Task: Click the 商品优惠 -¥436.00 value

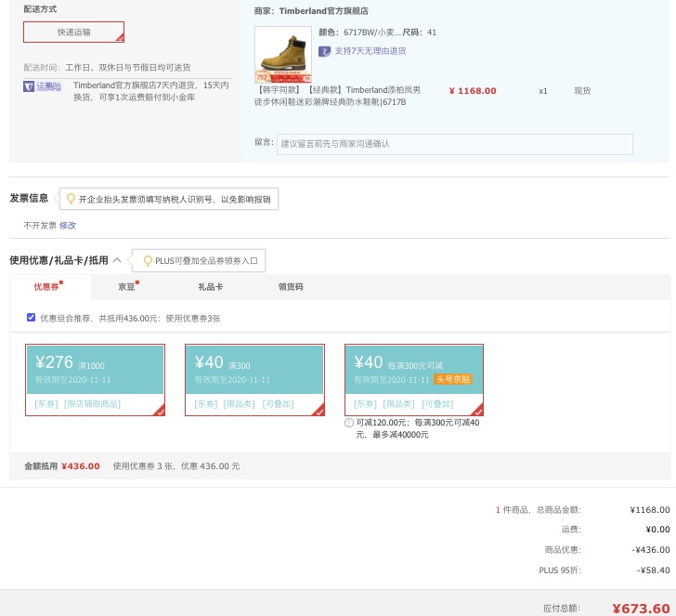Action: pyautogui.click(x=651, y=550)
